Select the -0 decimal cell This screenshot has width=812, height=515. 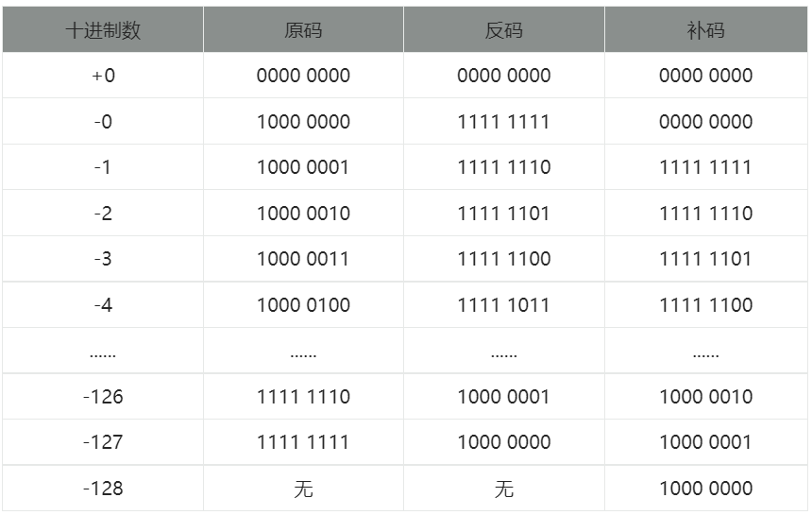coord(103,122)
